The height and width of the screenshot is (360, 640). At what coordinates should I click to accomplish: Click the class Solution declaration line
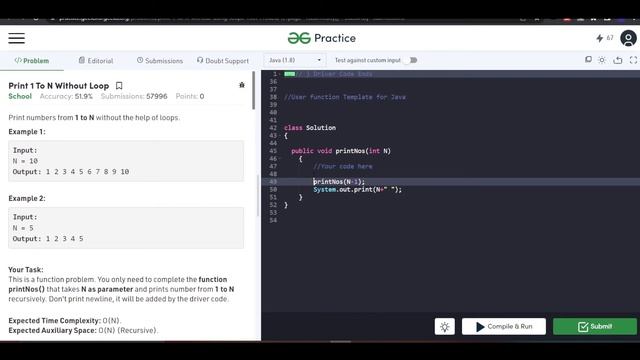(310, 128)
